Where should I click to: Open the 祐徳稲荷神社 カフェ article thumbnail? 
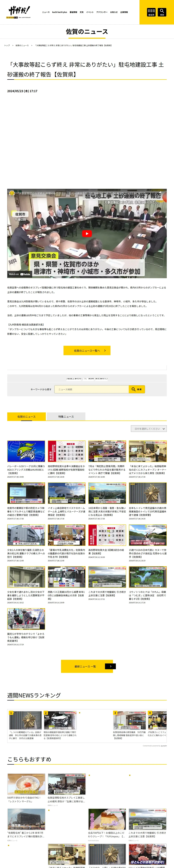148,451
